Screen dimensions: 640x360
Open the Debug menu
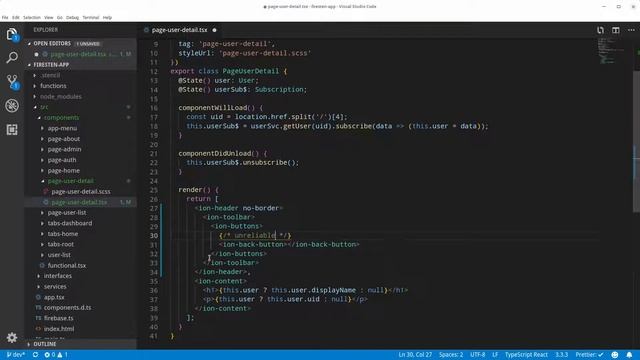pyautogui.click(x=72, y=18)
